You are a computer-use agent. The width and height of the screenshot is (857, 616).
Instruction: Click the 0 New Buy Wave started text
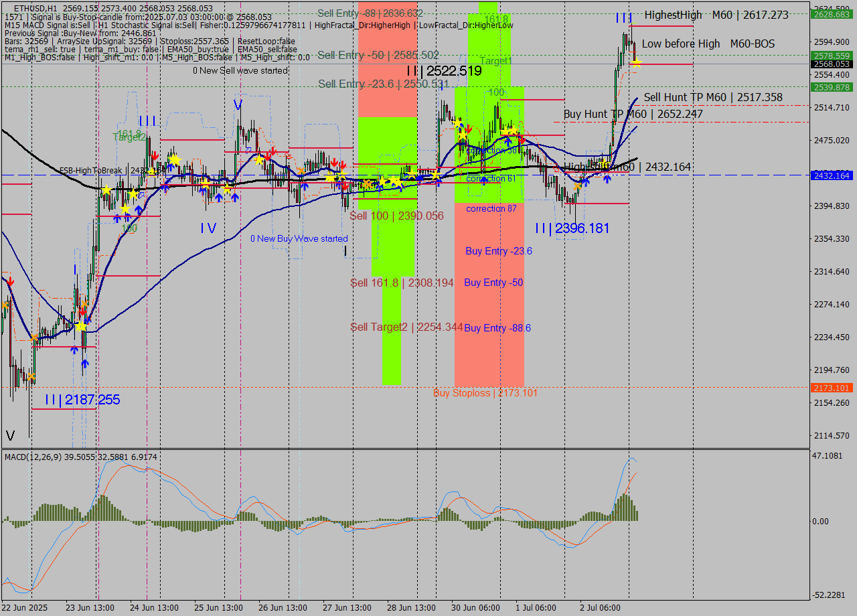pyautogui.click(x=299, y=238)
